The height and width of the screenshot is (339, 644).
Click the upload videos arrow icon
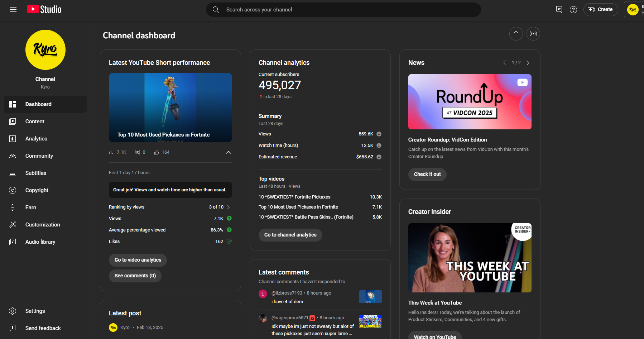coord(516,34)
